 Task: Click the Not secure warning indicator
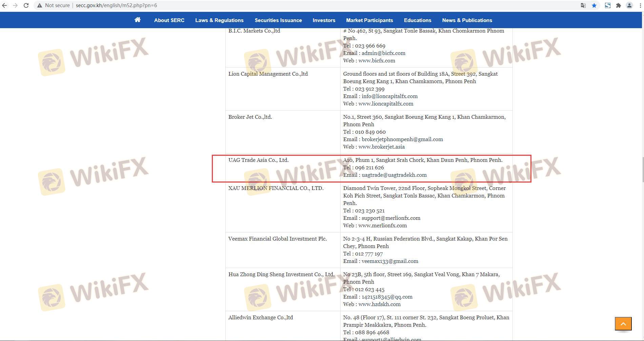[54, 5]
